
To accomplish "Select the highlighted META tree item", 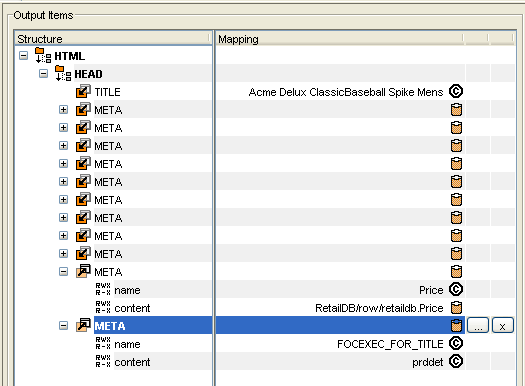I will coord(110,326).
